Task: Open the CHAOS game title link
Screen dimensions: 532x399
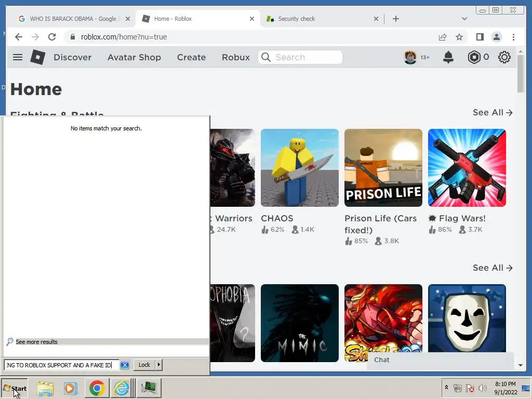Action: click(x=277, y=218)
